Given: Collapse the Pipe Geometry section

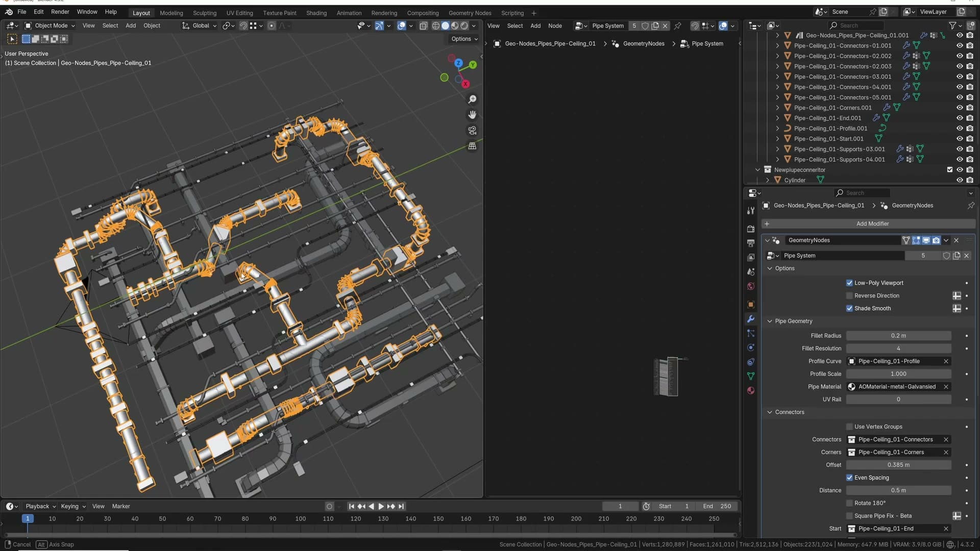Looking at the screenshot, I should point(770,321).
